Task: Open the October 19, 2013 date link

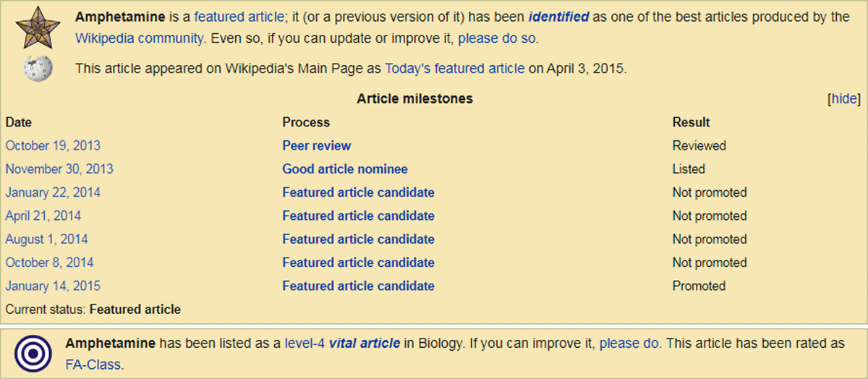Action: point(53,145)
